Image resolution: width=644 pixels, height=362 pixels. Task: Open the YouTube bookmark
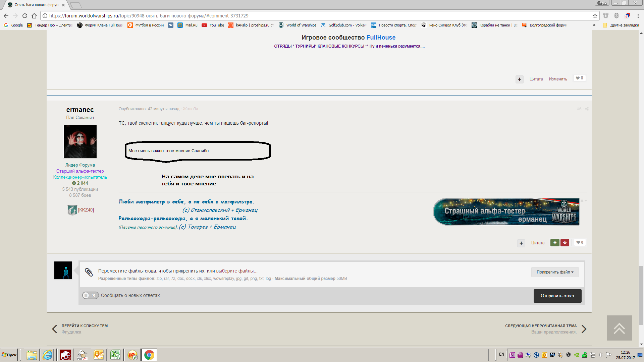click(213, 25)
